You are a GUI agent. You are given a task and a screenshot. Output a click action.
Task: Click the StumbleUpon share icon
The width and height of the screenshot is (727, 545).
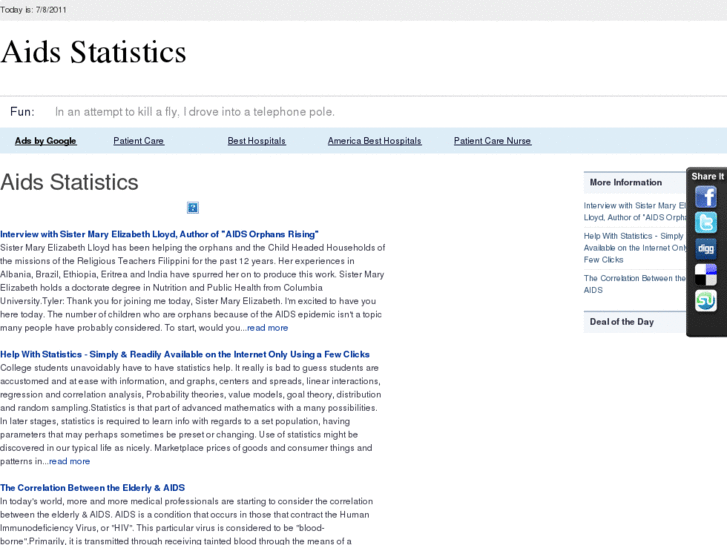point(706,301)
